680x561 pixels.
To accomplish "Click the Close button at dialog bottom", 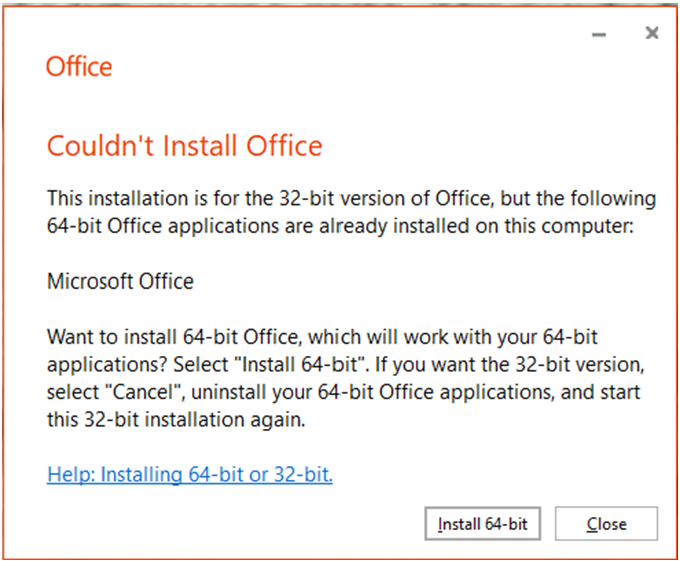I will coord(606,524).
